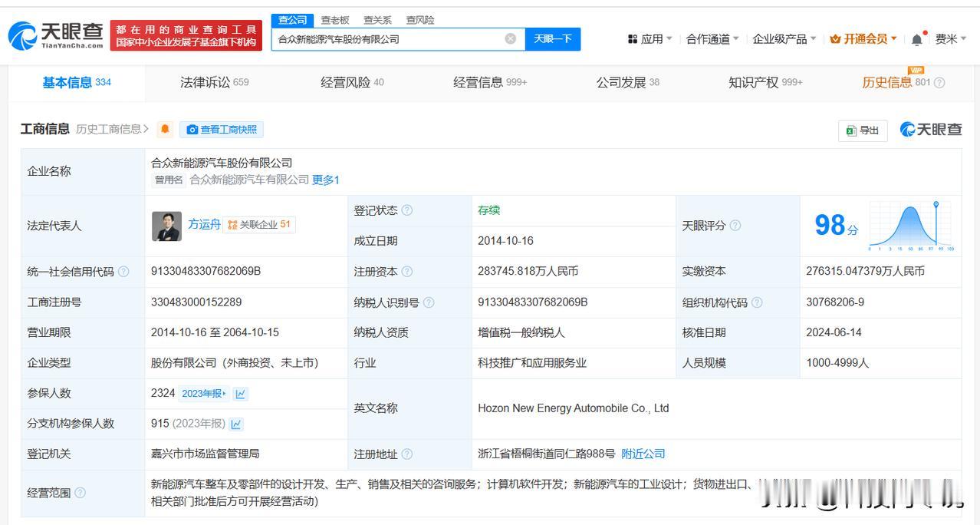Click the help icon next to 注册地址
This screenshot has width=980, height=525.
[407, 454]
